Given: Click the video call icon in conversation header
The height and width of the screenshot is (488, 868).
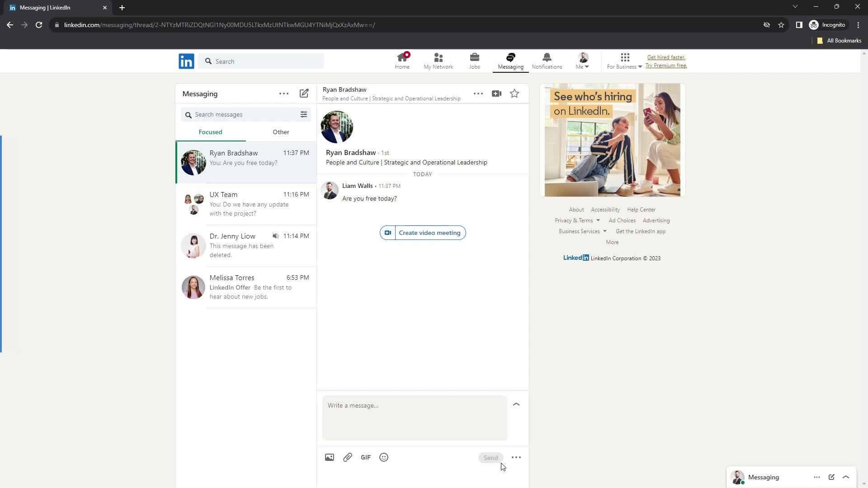Looking at the screenshot, I should tap(496, 93).
